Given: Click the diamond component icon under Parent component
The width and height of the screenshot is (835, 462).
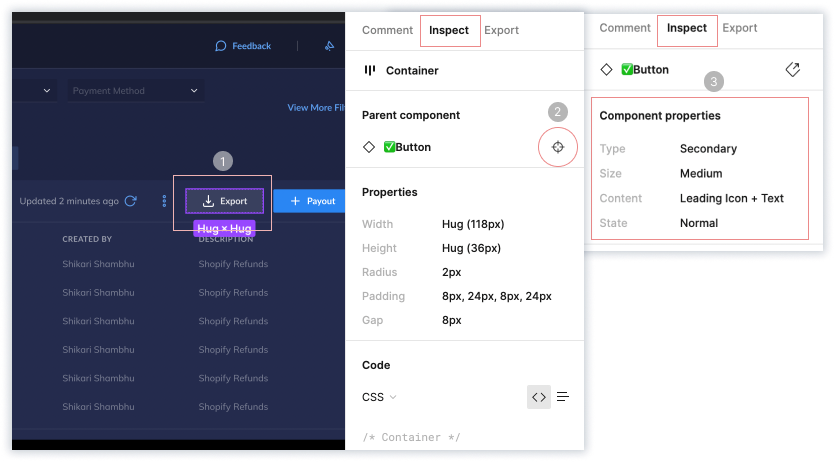Looking at the screenshot, I should [369, 147].
